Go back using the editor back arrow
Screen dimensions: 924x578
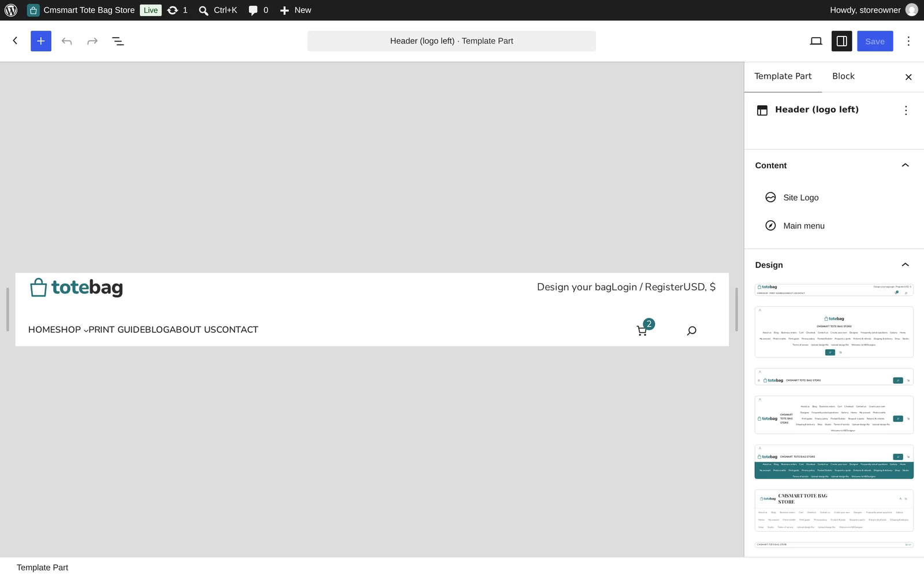coord(15,40)
